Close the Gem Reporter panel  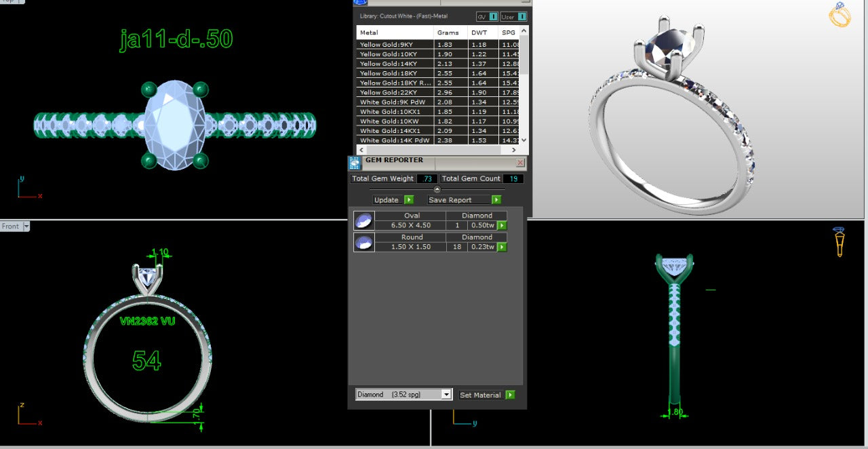[x=520, y=163]
